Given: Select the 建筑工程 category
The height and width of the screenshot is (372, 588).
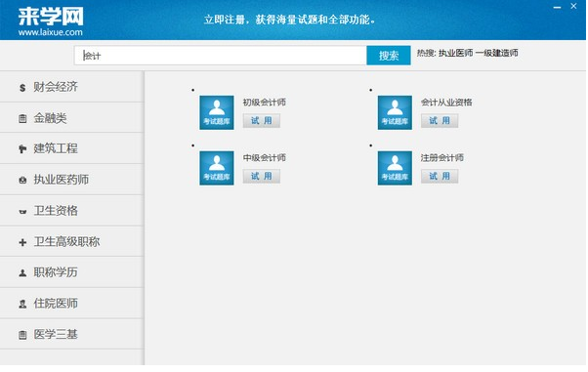Looking at the screenshot, I should (x=71, y=148).
